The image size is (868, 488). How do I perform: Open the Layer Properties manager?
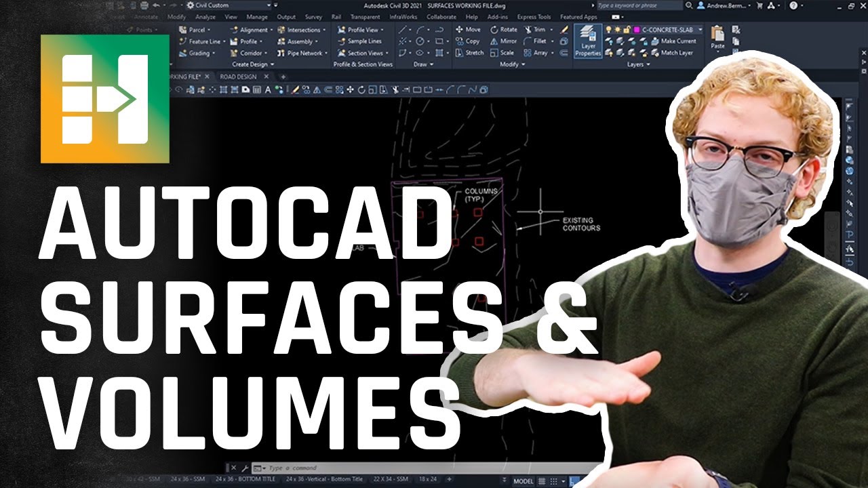(588, 41)
